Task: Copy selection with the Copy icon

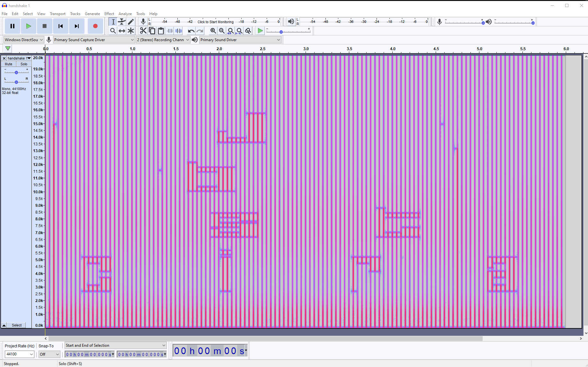Action: click(x=152, y=31)
